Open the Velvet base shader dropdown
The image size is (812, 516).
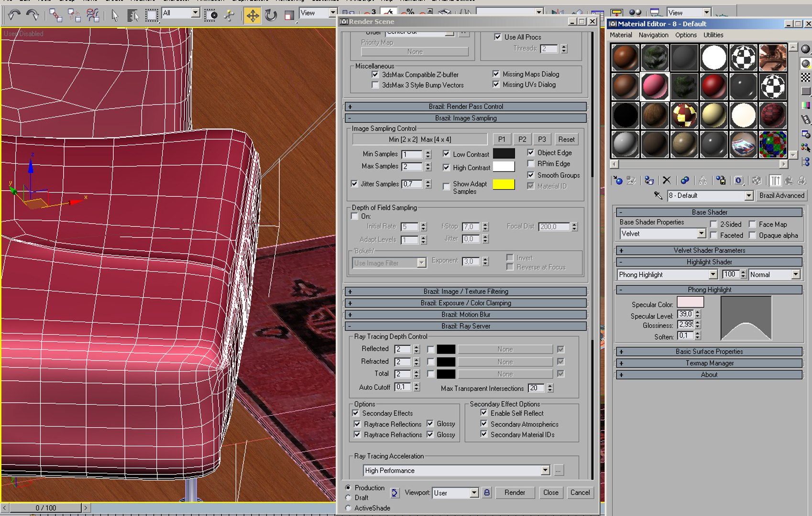(701, 234)
